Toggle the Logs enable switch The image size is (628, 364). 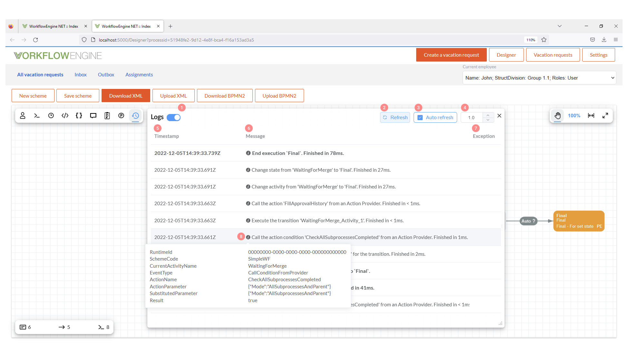(173, 118)
